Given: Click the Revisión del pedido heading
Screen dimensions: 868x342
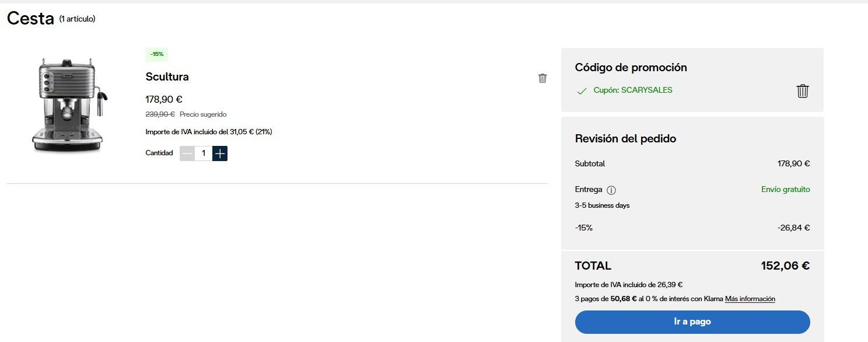Looking at the screenshot, I should pos(625,139).
